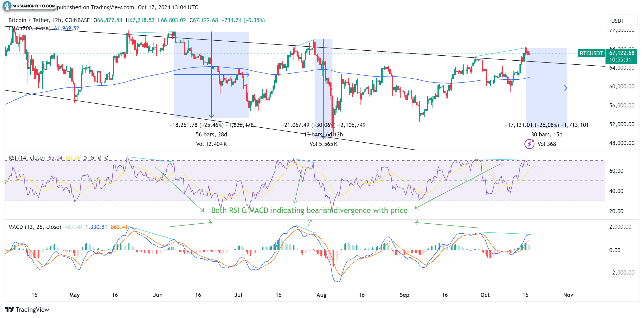
Task: Click the PARSIANCRYPTO.COM logo badge
Action: 29,6
